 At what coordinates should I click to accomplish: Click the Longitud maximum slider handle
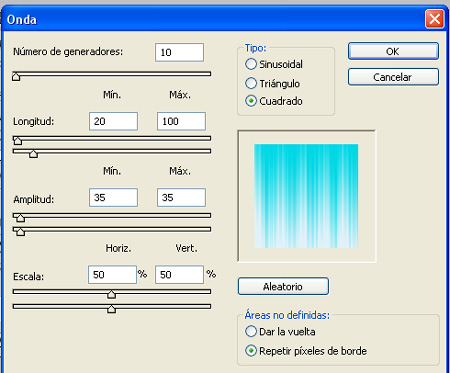coord(33,153)
